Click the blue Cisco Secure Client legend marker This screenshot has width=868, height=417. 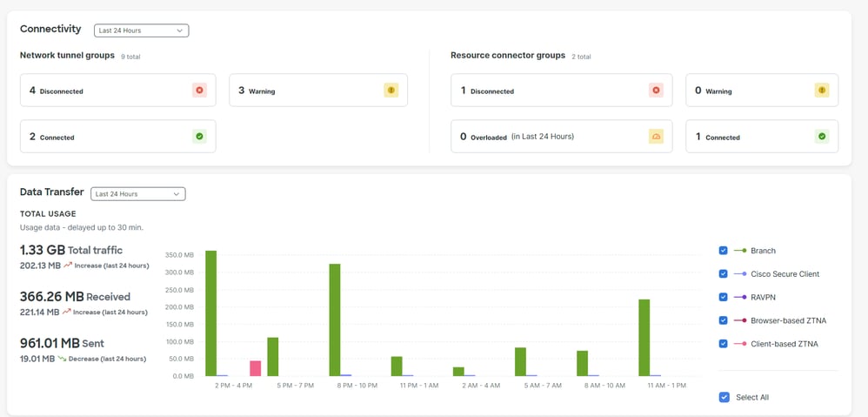tap(740, 274)
